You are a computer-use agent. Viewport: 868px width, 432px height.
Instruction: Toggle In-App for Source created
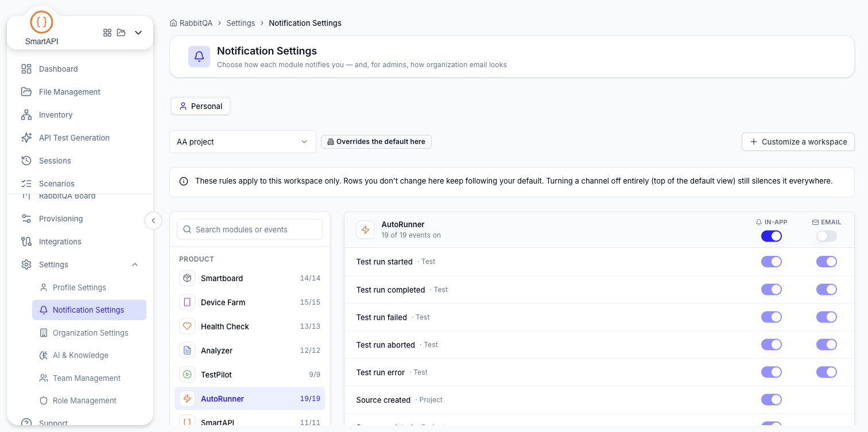pyautogui.click(x=772, y=400)
